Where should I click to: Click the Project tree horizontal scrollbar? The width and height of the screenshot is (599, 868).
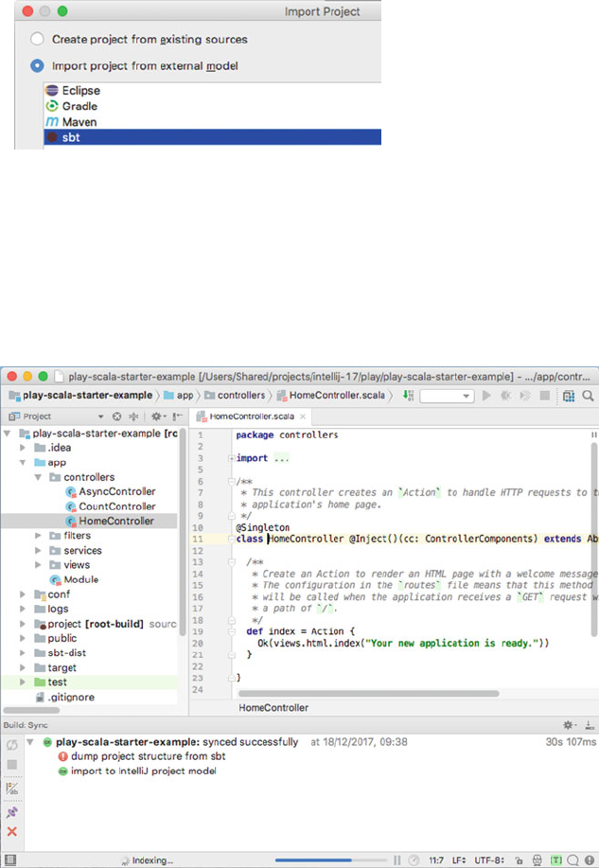pyautogui.click(x=31, y=710)
